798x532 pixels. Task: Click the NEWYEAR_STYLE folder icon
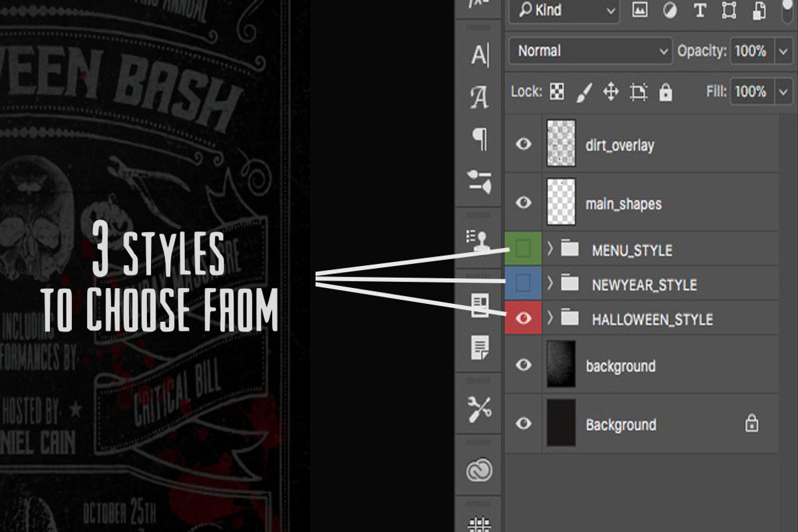[x=570, y=284]
